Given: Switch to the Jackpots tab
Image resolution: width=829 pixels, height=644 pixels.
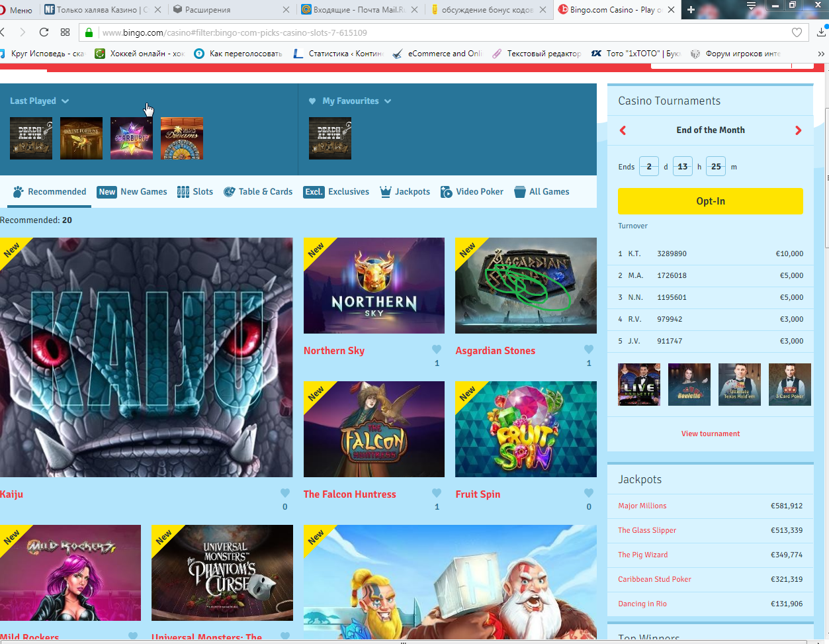Looking at the screenshot, I should [x=405, y=192].
